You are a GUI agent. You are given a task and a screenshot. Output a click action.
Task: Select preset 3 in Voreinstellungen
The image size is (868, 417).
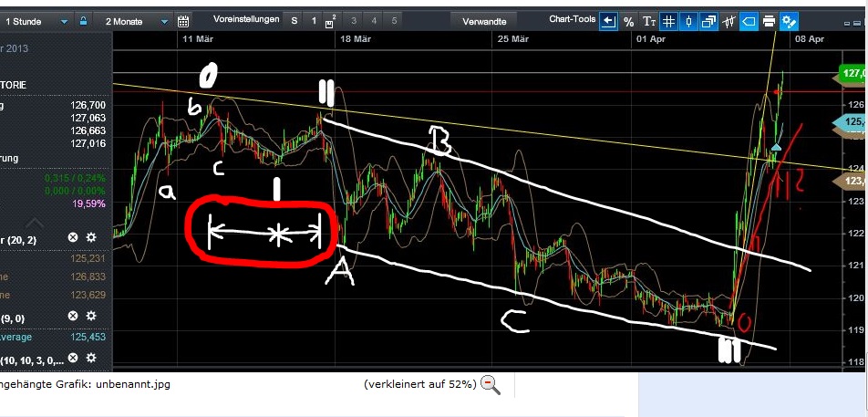point(354,21)
